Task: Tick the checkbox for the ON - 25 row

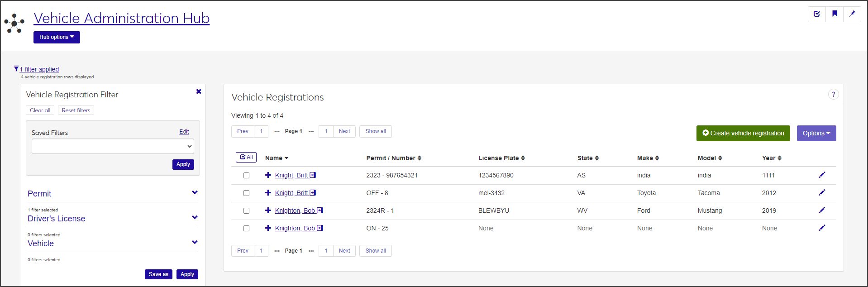Action: (x=246, y=228)
